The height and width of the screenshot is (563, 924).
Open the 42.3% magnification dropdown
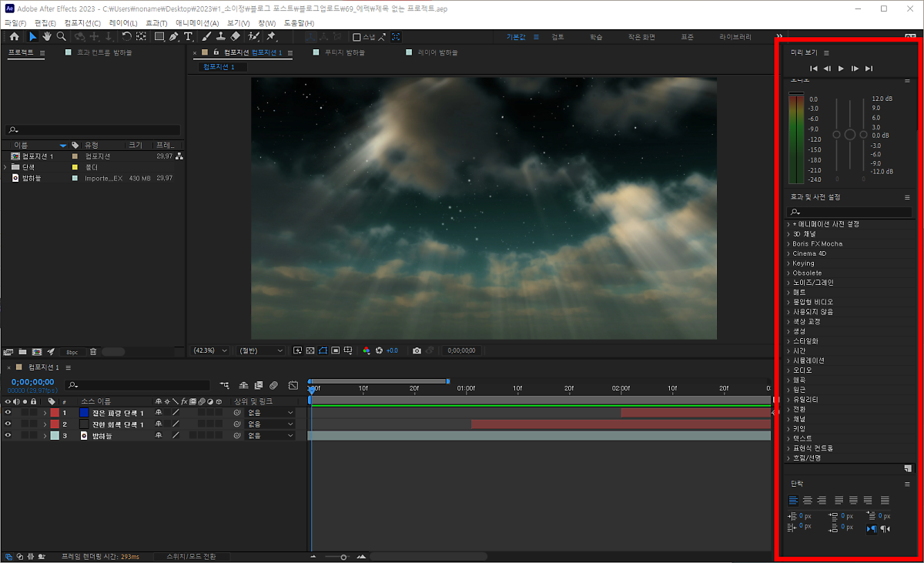(211, 350)
